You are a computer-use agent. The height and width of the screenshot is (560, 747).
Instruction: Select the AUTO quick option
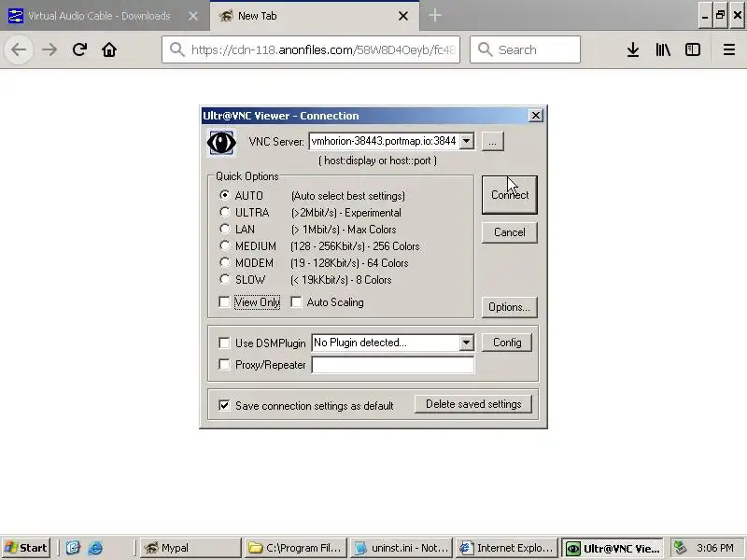224,195
